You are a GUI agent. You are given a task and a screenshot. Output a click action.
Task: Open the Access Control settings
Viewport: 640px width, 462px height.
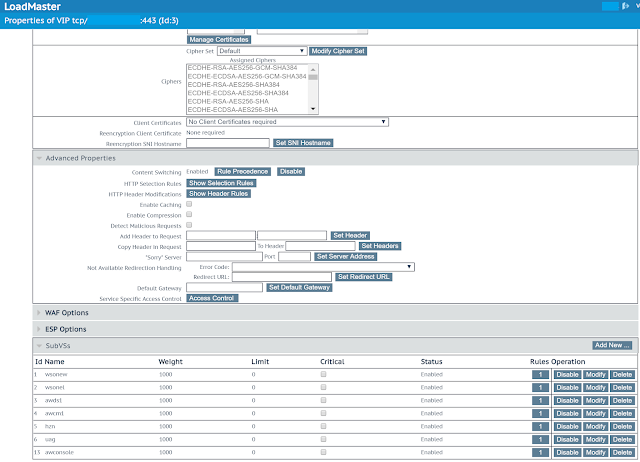click(212, 298)
